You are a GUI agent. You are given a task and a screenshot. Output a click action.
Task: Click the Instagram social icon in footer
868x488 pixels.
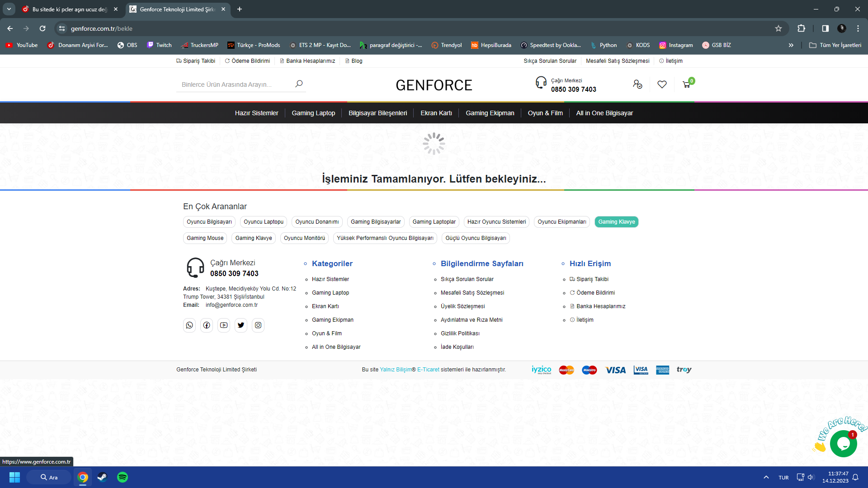pos(258,325)
